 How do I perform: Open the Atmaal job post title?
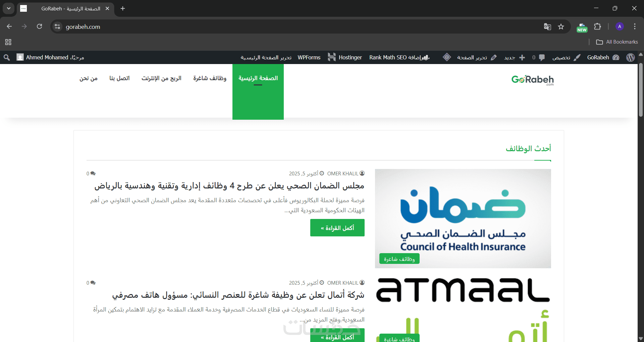[x=238, y=295]
